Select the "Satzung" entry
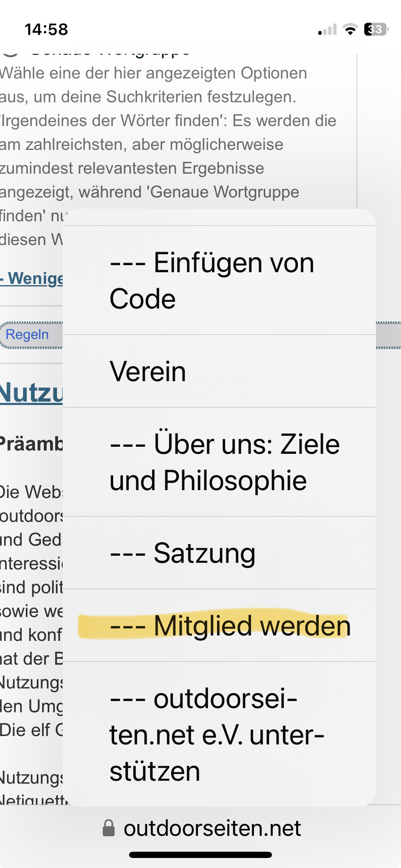 (219, 553)
